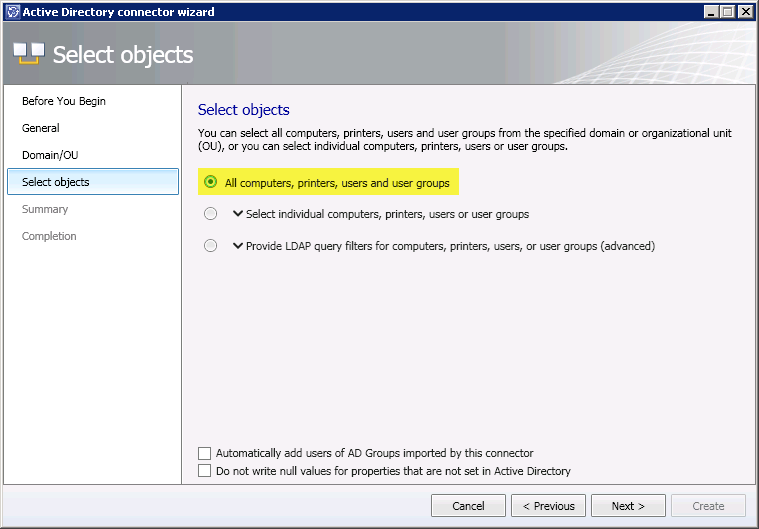Click the disabled Create button
Image resolution: width=759 pixels, height=529 pixels.
[708, 506]
